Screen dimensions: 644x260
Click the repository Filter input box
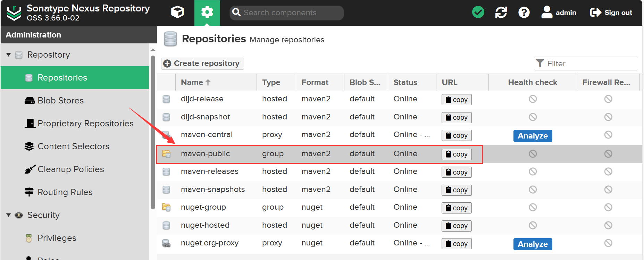(x=590, y=64)
